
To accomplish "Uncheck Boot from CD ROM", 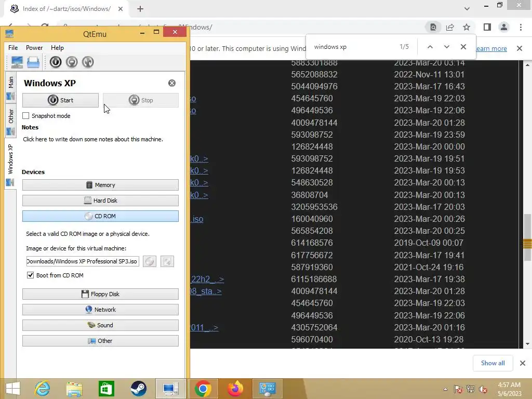I will pyautogui.click(x=30, y=275).
